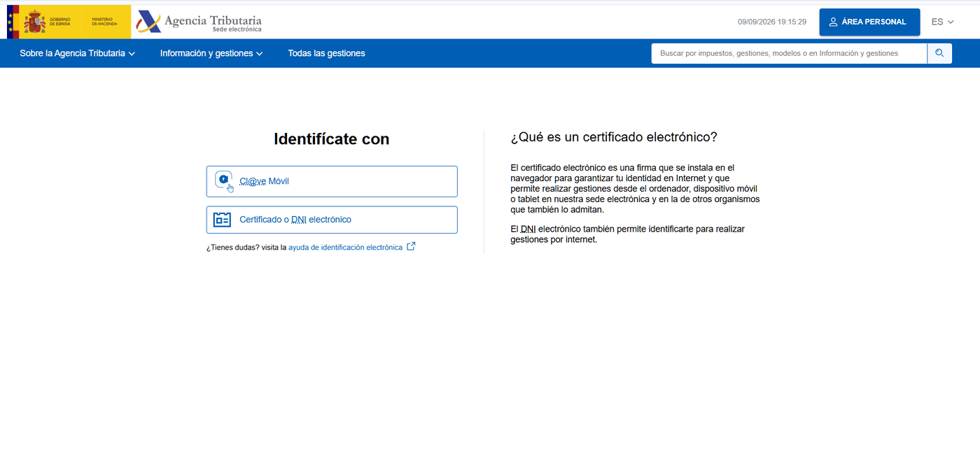Click the Cl@ve Móvil phone icon

[x=223, y=181]
